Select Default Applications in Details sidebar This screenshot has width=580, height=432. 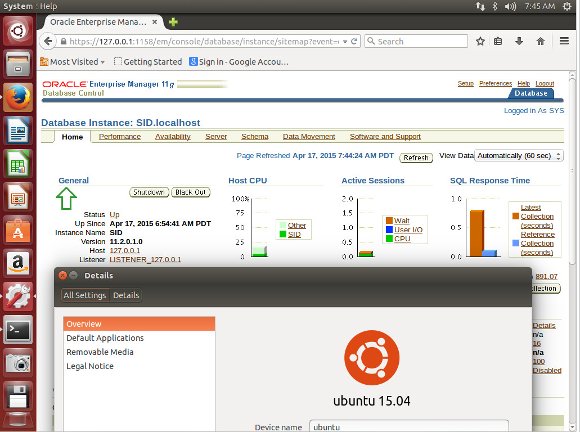pos(139,338)
